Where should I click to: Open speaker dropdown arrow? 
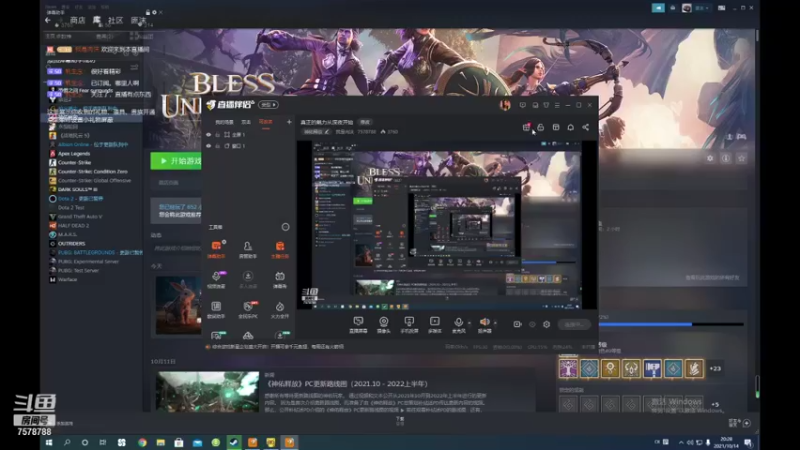[x=495, y=322]
